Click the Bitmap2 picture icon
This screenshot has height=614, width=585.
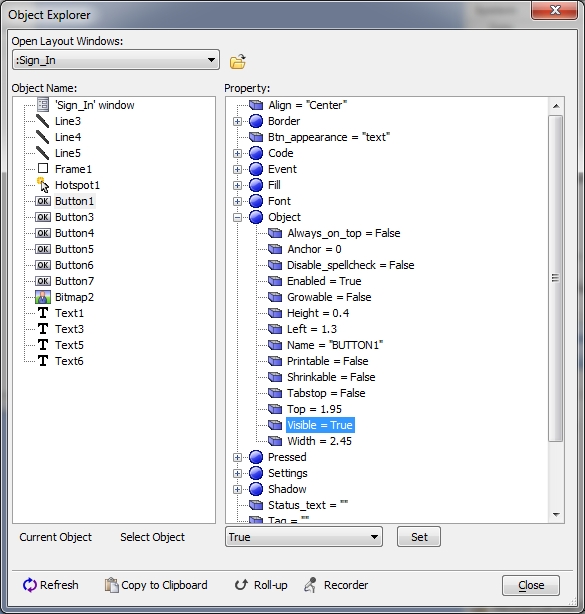tap(43, 297)
